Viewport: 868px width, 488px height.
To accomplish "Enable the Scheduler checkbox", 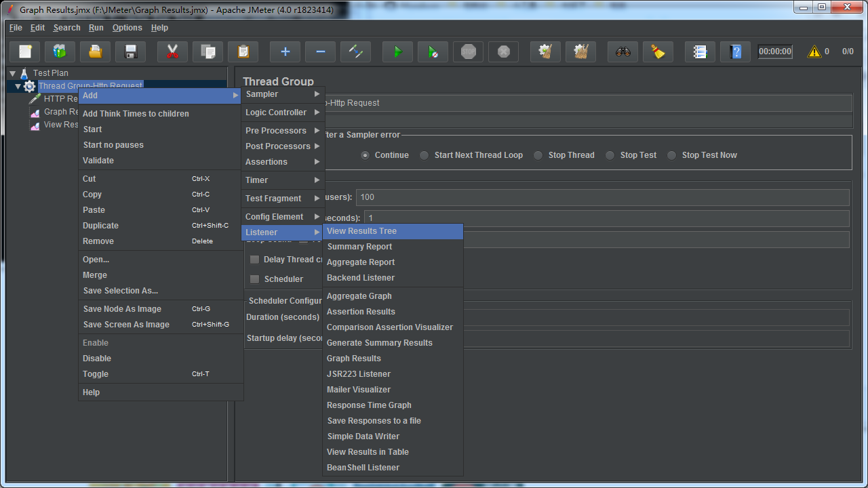I will (x=255, y=279).
